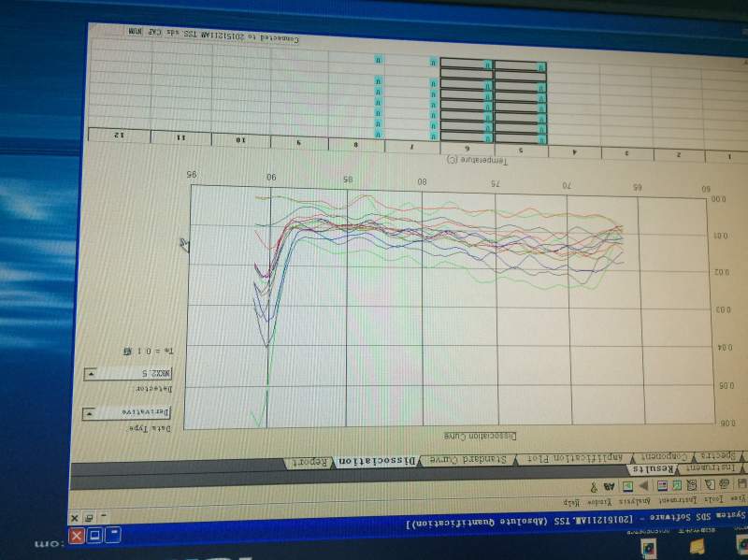Select plate column header 2
The image size is (748, 560).
tap(679, 154)
